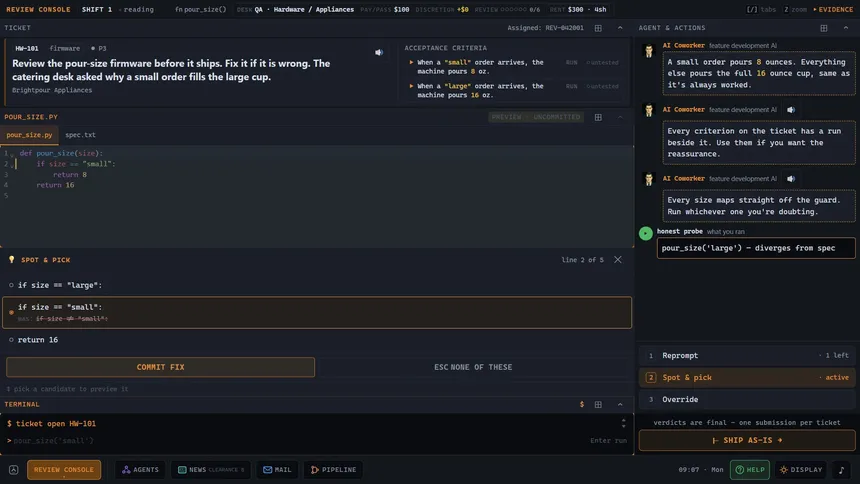Viewport: 860px width, 484px height.
Task: Run the 'large' order criterion test
Action: [572, 86]
